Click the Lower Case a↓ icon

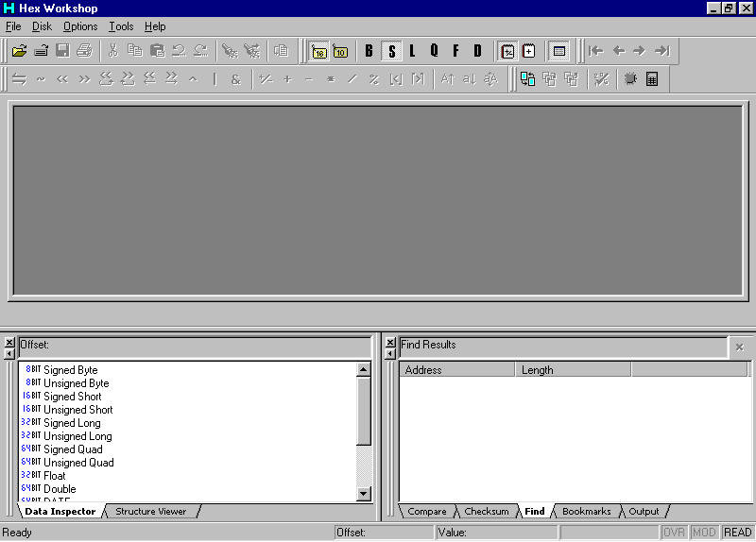coord(469,79)
